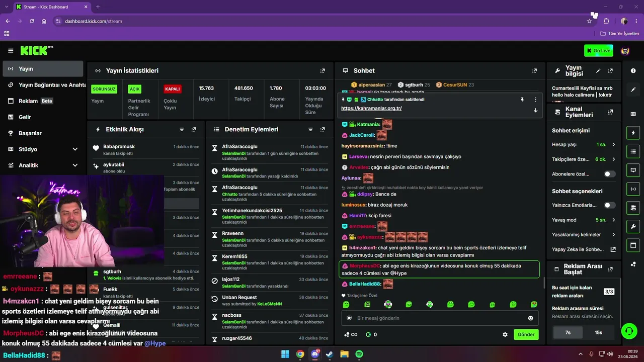Open the hamburger menu beside the Kick logo
The image size is (644, 362).
point(11,51)
